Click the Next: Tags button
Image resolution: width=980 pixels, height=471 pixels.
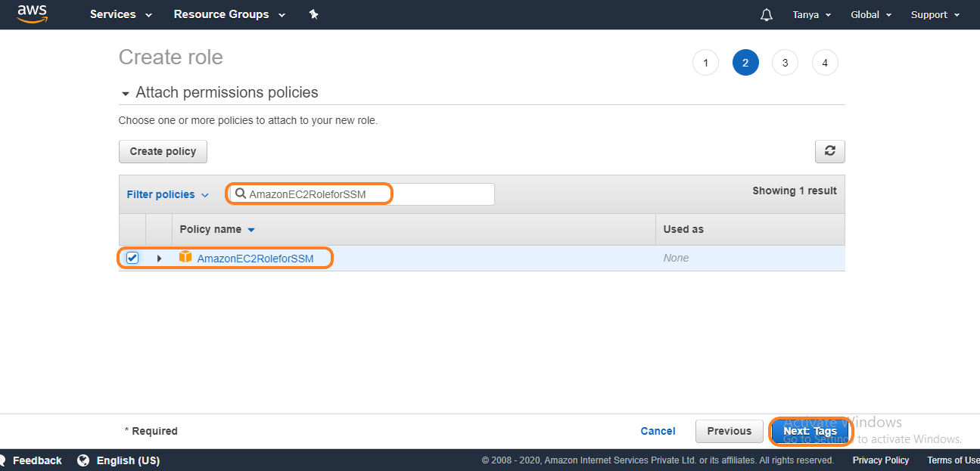(x=810, y=431)
